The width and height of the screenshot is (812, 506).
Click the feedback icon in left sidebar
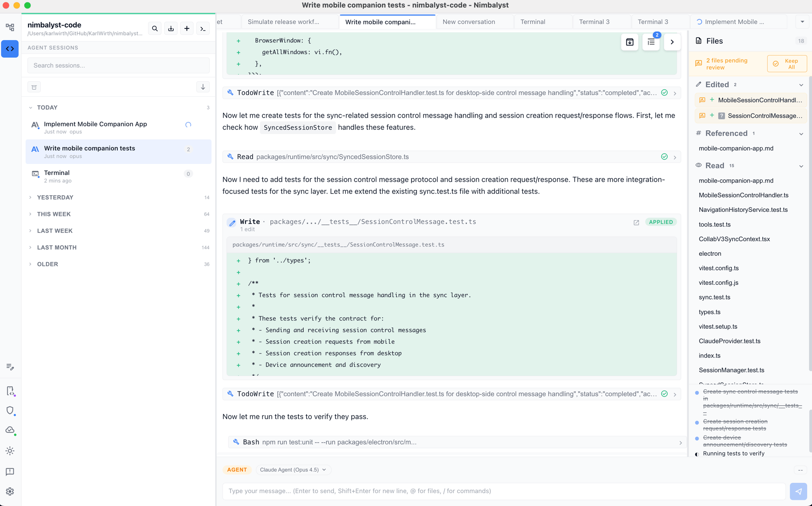tap(10, 472)
